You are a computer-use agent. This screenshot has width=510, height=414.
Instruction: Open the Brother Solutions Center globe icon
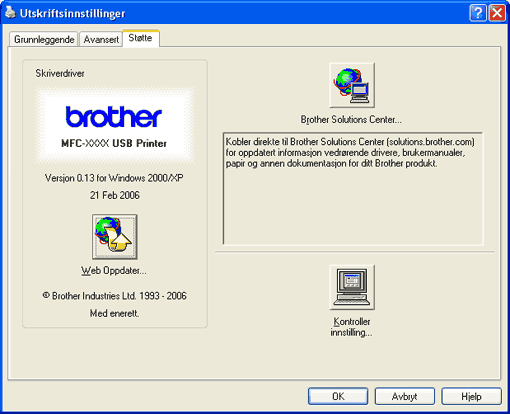[352, 85]
